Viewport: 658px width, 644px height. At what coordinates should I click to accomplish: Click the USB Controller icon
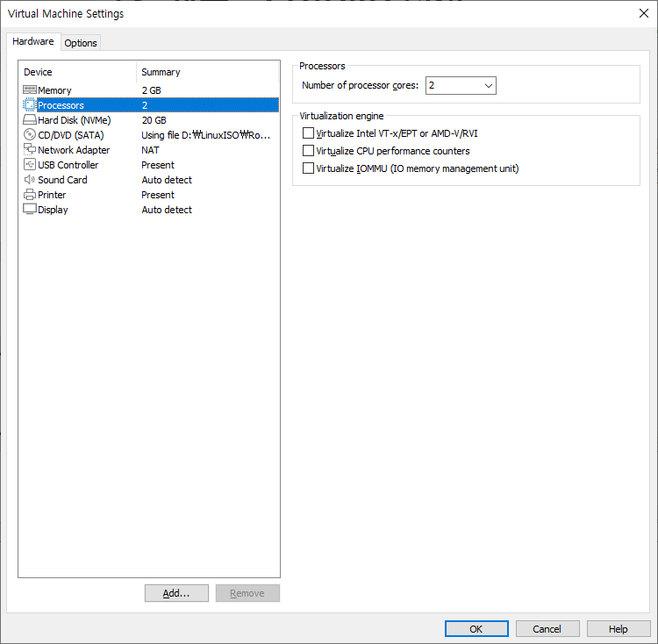point(29,164)
